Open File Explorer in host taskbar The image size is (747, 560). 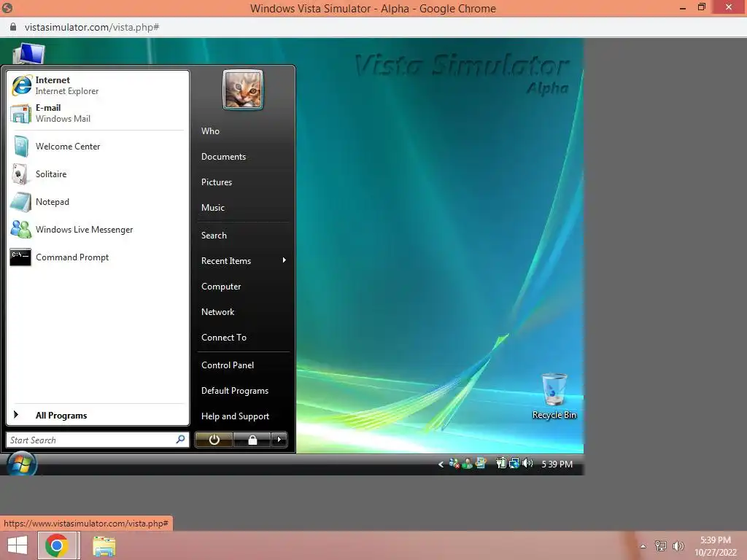click(x=104, y=546)
